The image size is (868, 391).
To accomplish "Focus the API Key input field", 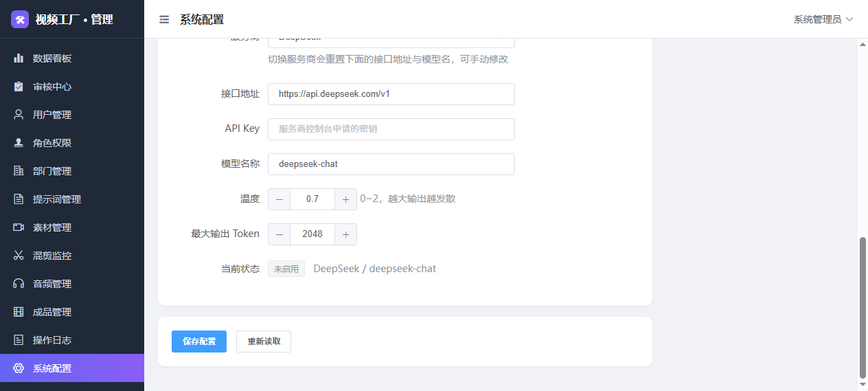I will (391, 129).
